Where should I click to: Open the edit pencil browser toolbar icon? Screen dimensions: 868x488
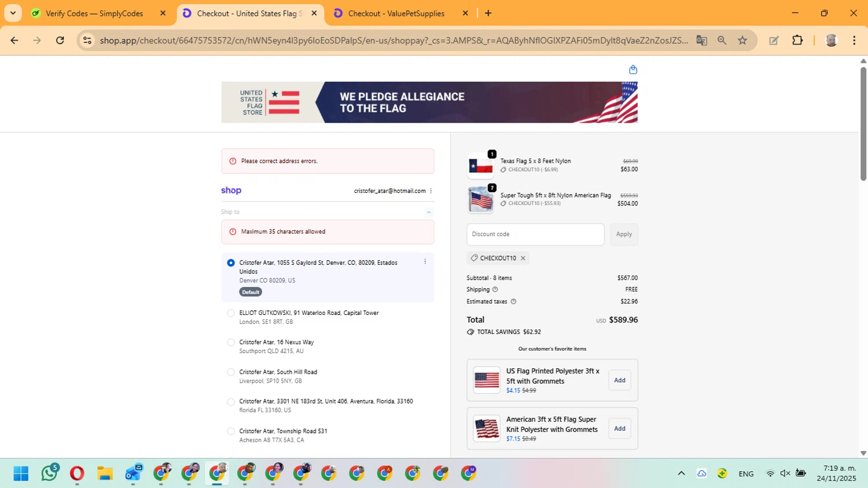tap(774, 41)
